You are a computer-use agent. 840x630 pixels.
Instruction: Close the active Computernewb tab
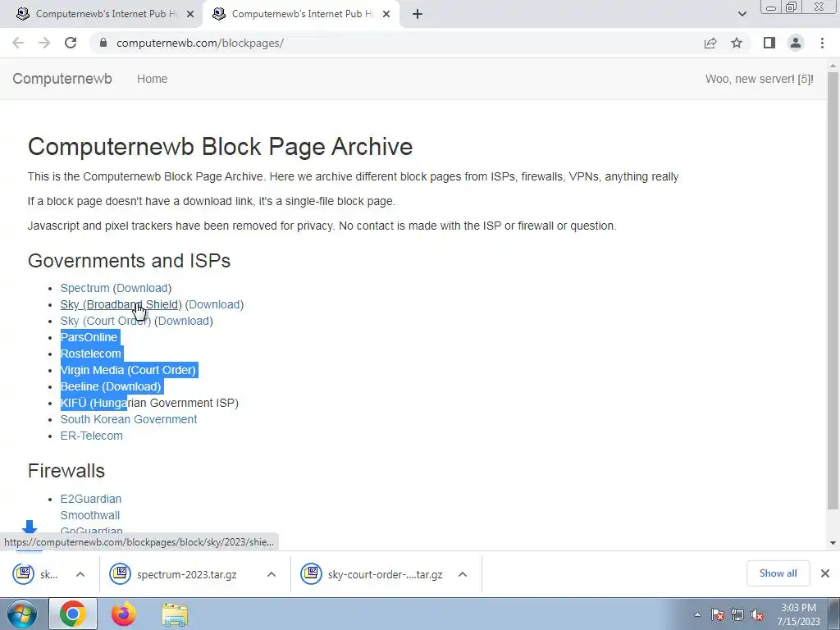coord(386,14)
